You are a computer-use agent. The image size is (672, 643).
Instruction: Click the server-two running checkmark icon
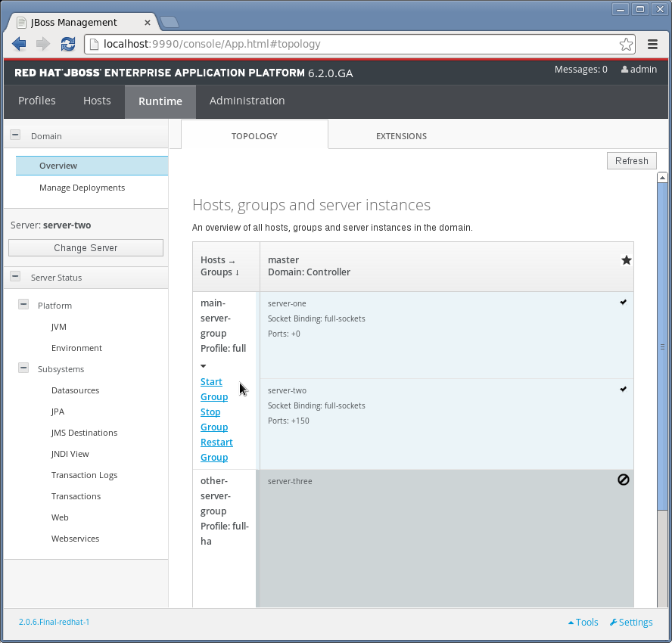624,389
